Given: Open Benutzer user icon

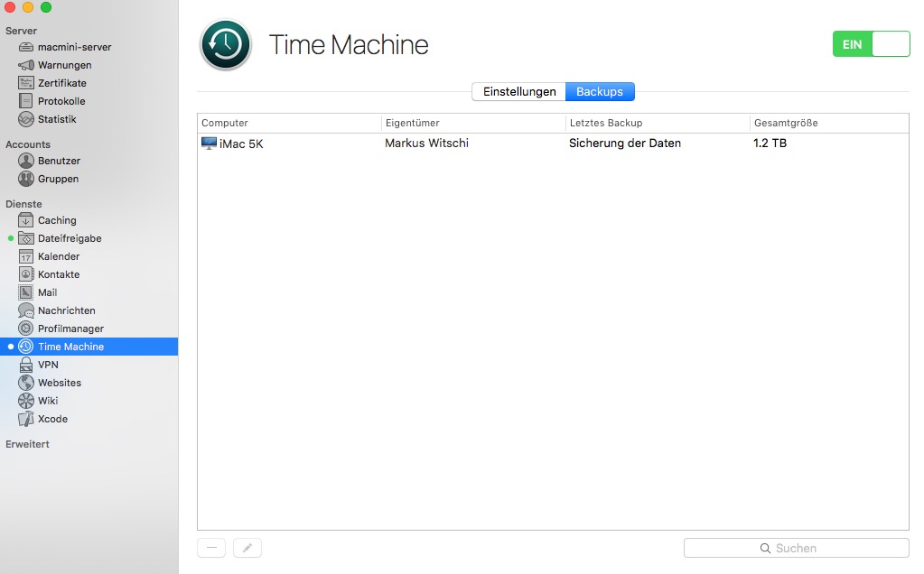Looking at the screenshot, I should tap(26, 160).
